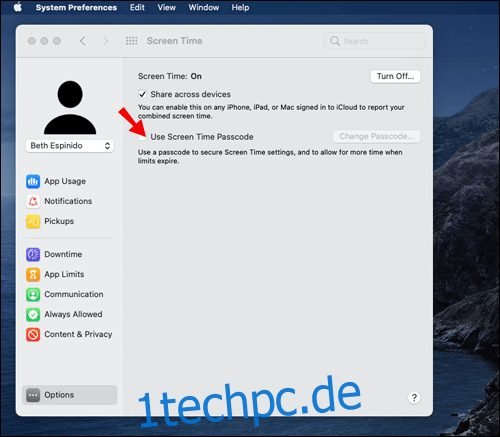Show all preferences grid icon
The width and height of the screenshot is (500, 437).
131,41
